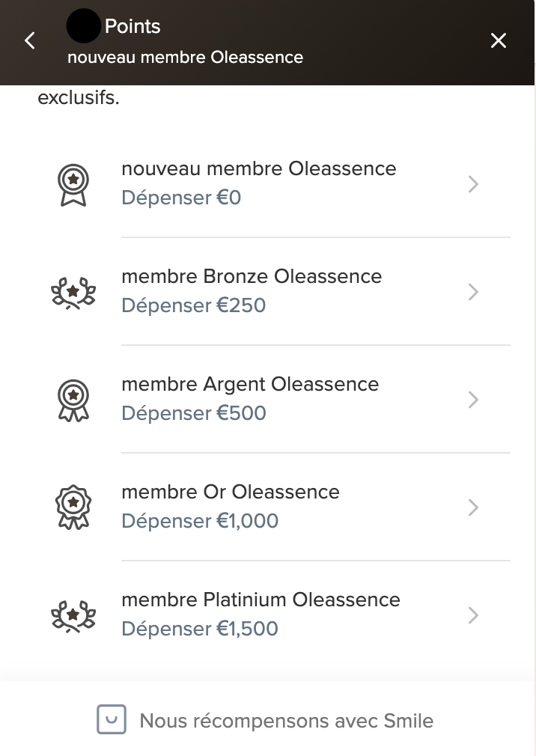Click the laurel star icon for Platinium tier
This screenshot has width=536, height=756.
(73, 615)
